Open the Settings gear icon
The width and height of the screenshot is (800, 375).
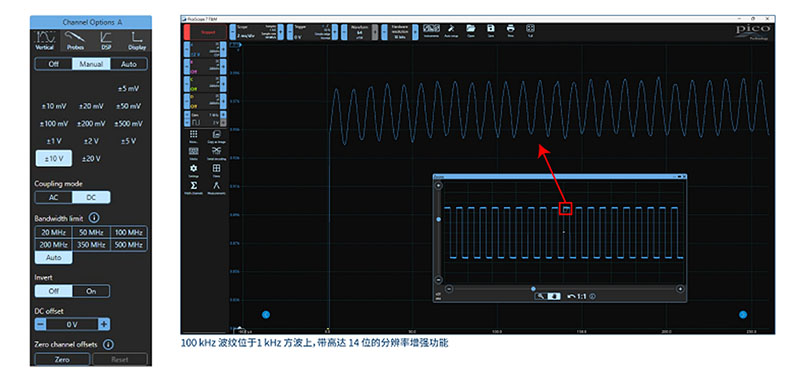coord(193,170)
